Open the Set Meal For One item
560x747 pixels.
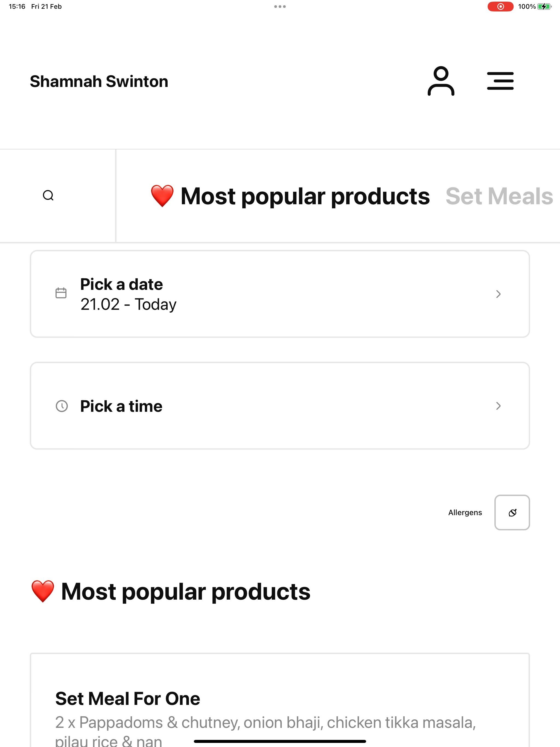128,698
